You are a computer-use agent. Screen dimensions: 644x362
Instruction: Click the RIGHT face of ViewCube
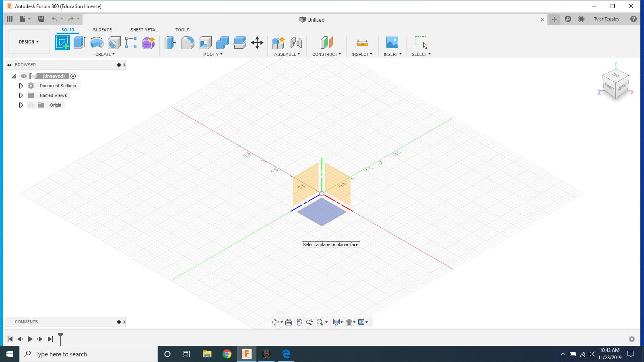(623, 87)
